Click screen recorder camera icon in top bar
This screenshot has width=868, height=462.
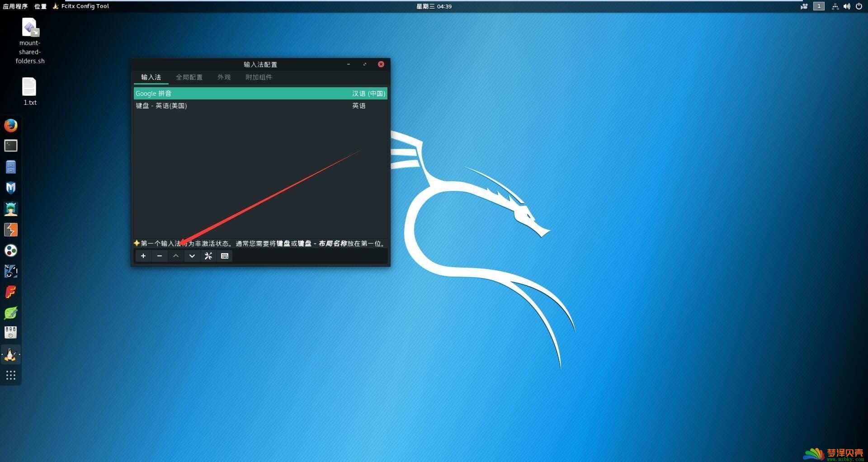click(x=804, y=6)
